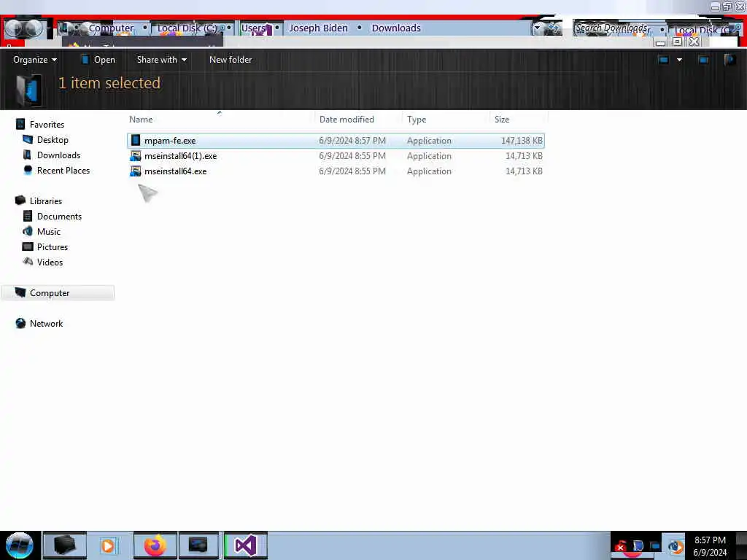Click the Back navigation button
The height and width of the screenshot is (560, 747).
point(13,28)
